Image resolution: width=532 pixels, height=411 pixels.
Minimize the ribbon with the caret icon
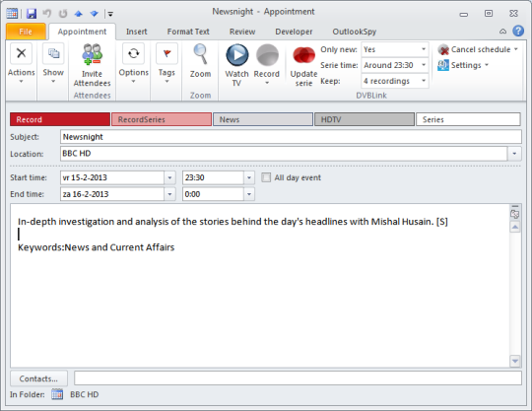[x=502, y=32]
